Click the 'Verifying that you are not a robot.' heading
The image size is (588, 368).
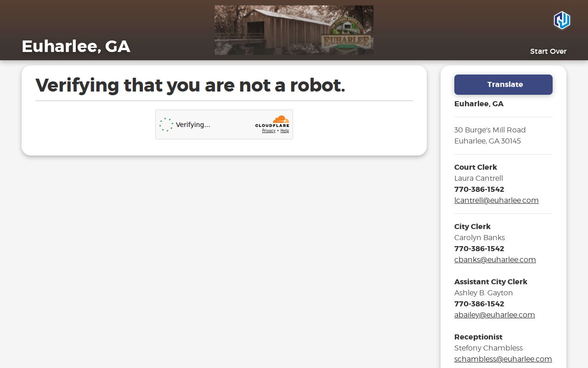(190, 85)
